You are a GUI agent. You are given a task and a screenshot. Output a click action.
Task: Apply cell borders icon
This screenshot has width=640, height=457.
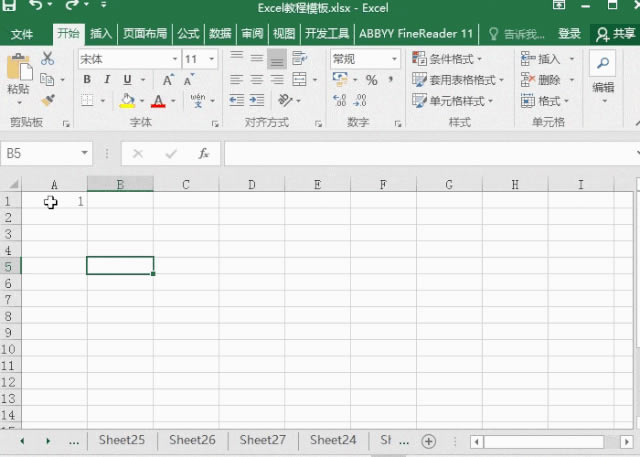(87, 100)
